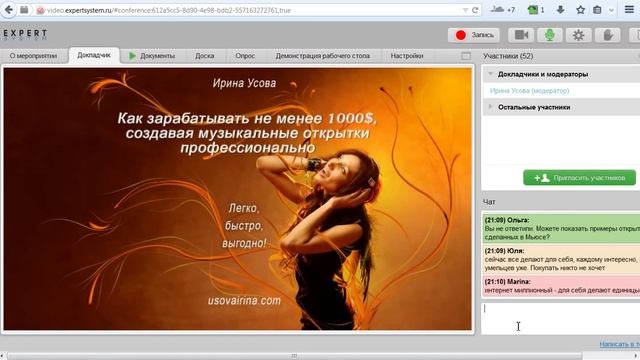Image resolution: width=640 pixels, height=360 pixels.
Task: Open Демонстрация рабочего стола tab
Action: pos(322,56)
